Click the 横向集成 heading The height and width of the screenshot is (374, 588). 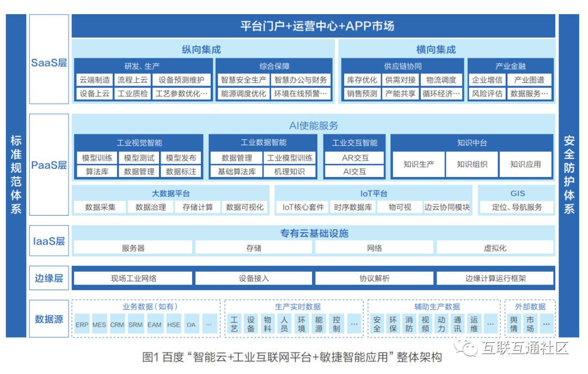click(x=436, y=50)
